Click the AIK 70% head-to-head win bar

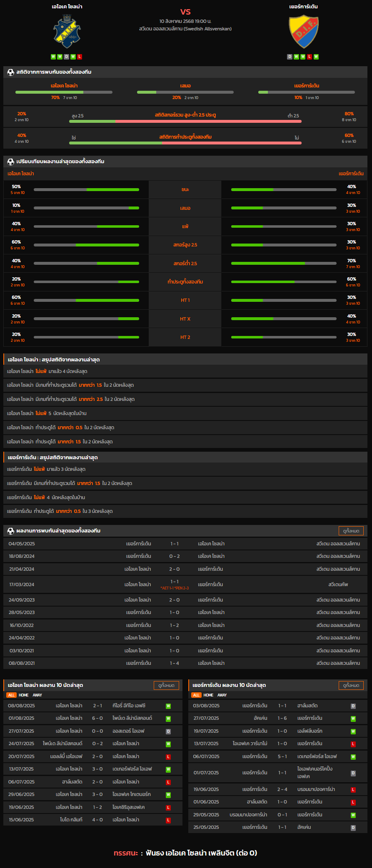[x=64, y=92]
